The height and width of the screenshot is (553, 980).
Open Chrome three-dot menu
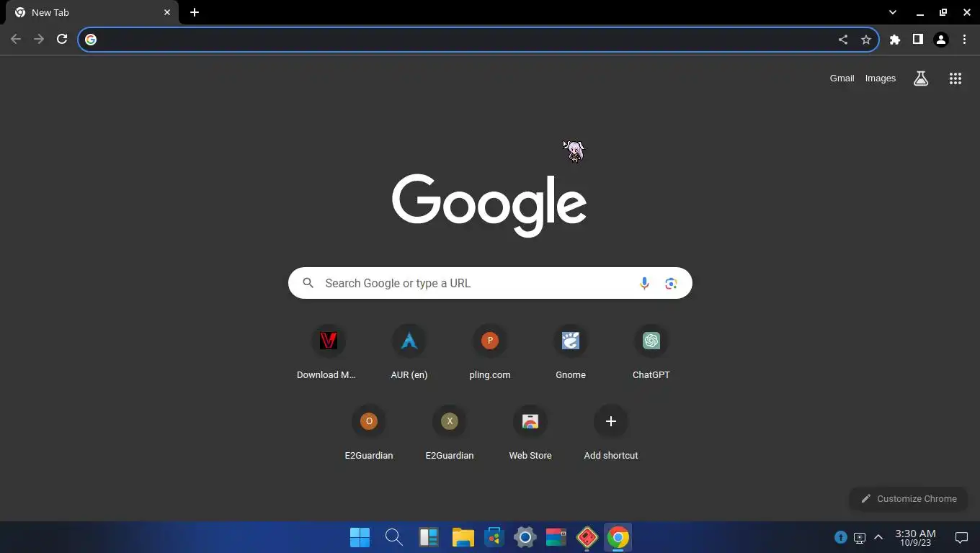[964, 40]
